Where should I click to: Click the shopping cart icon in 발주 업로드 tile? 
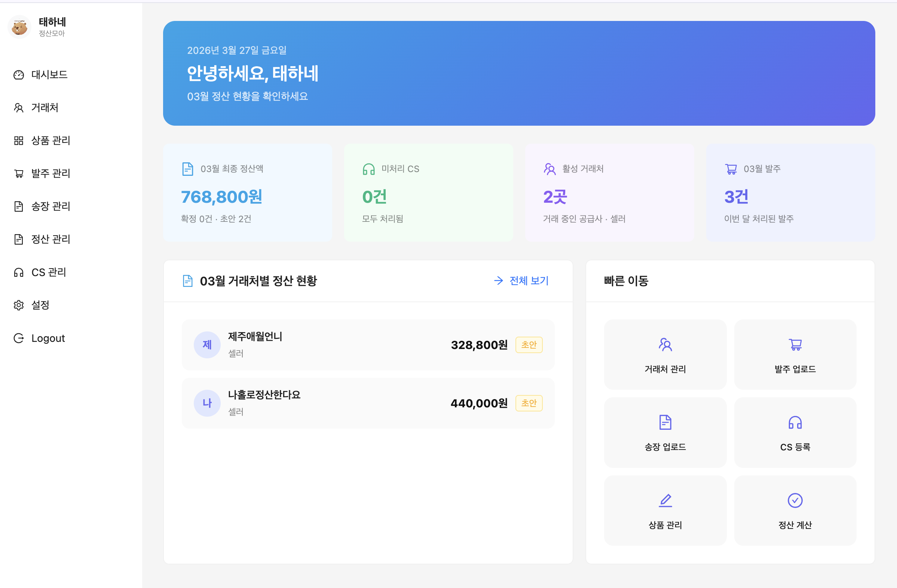(x=795, y=344)
